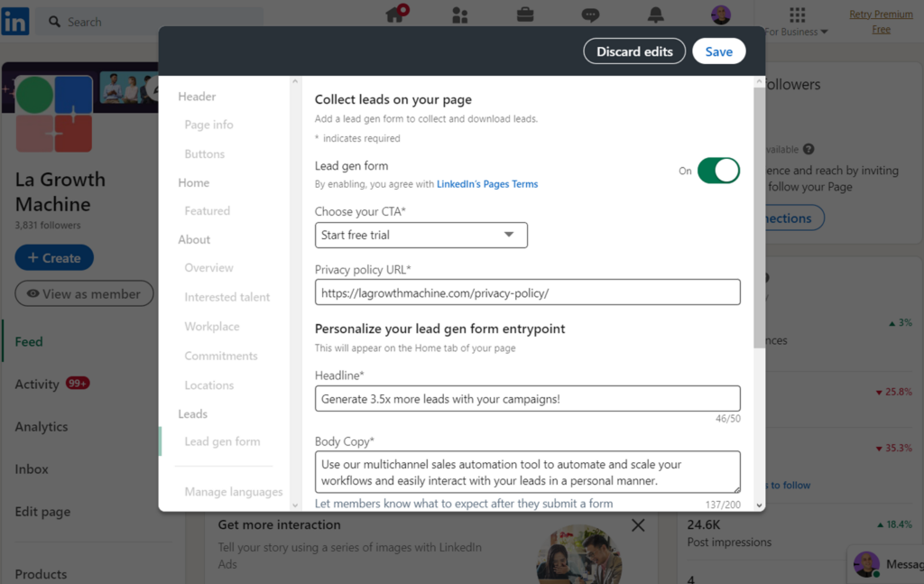Screen dimensions: 924x584
Task: Open the Home icon in top navigation
Action: coord(395,14)
